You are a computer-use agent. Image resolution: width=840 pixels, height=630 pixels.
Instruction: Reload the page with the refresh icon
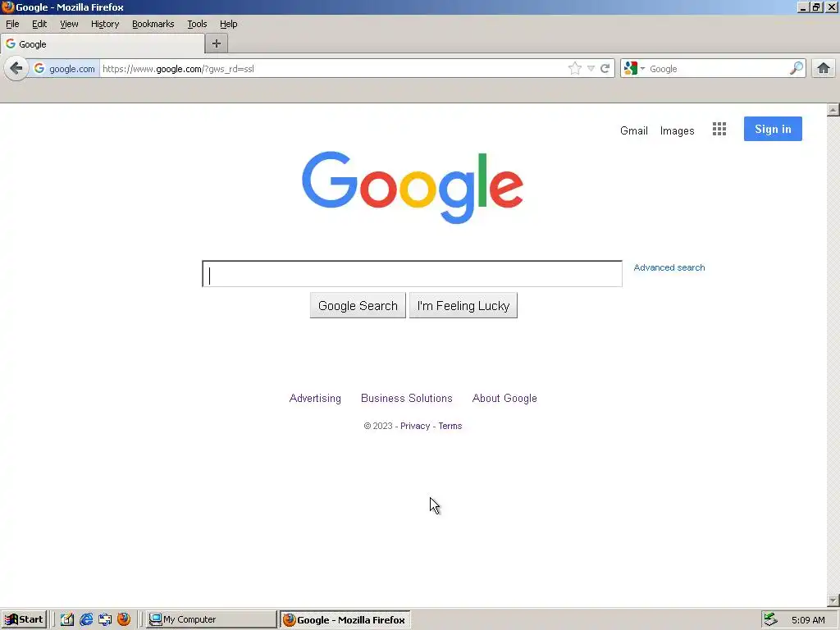605,69
